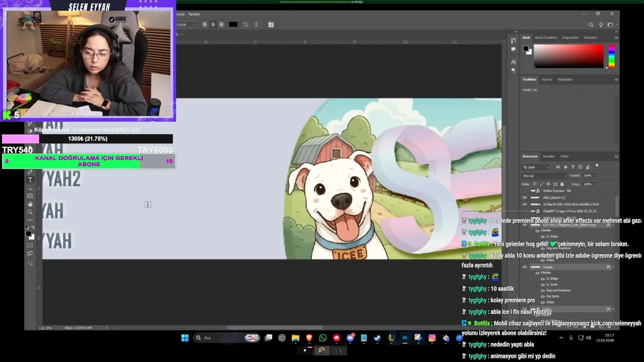
Task: Lock image pixels brush icon
Action: [541, 184]
